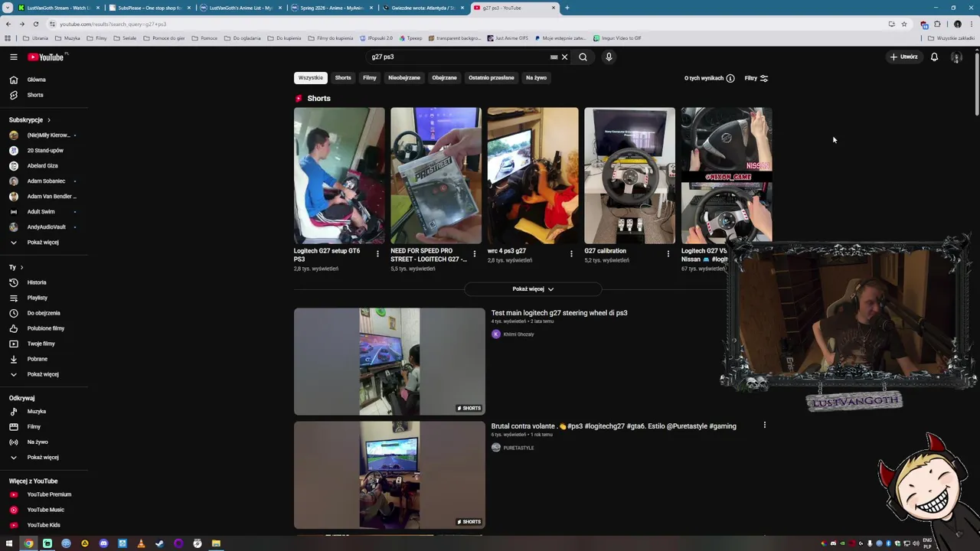Click the magnifier search button
The image size is (980, 551).
(583, 57)
